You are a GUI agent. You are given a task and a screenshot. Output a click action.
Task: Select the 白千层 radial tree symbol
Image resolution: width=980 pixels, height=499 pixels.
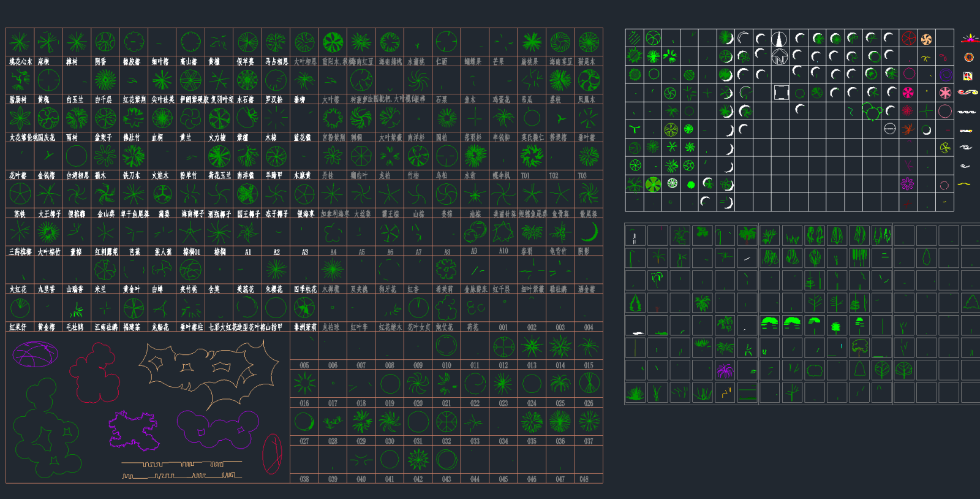[105, 80]
